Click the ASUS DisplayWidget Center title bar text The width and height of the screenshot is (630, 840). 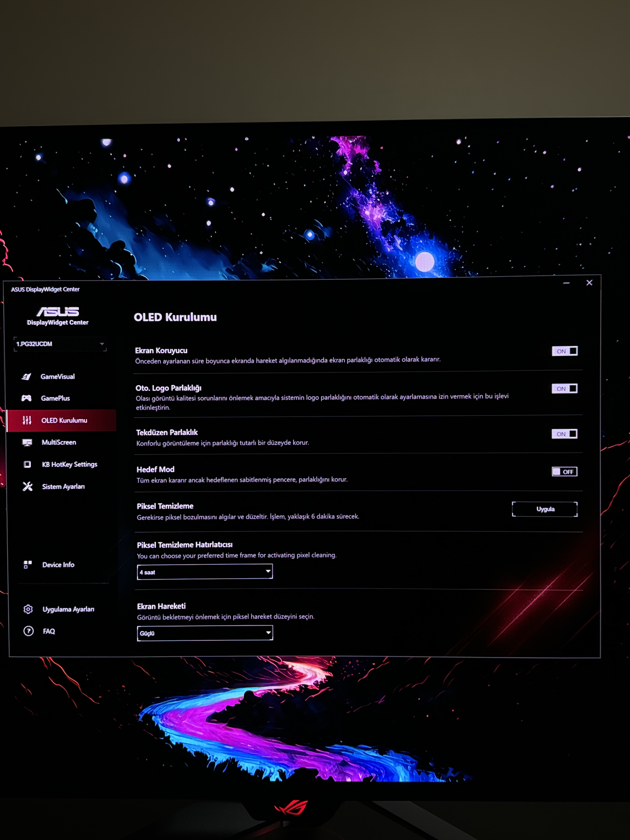coord(45,289)
